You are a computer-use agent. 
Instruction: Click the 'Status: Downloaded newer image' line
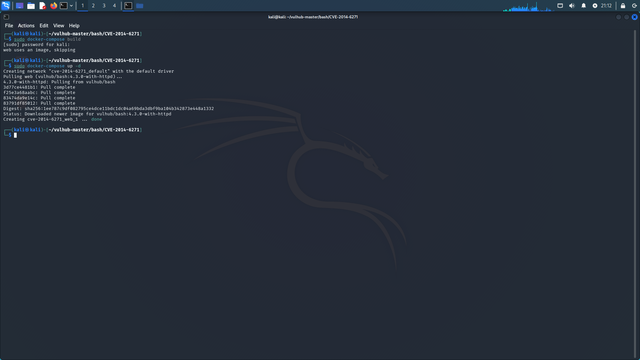point(87,114)
